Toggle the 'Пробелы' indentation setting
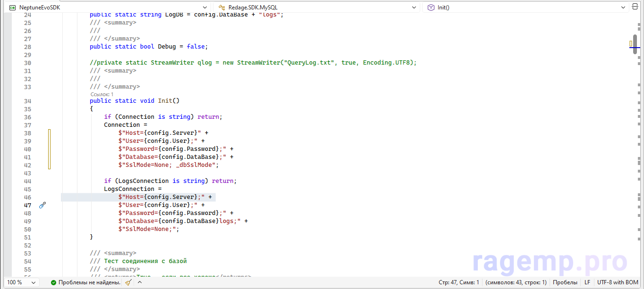The height and width of the screenshot is (289, 644). [x=565, y=282]
